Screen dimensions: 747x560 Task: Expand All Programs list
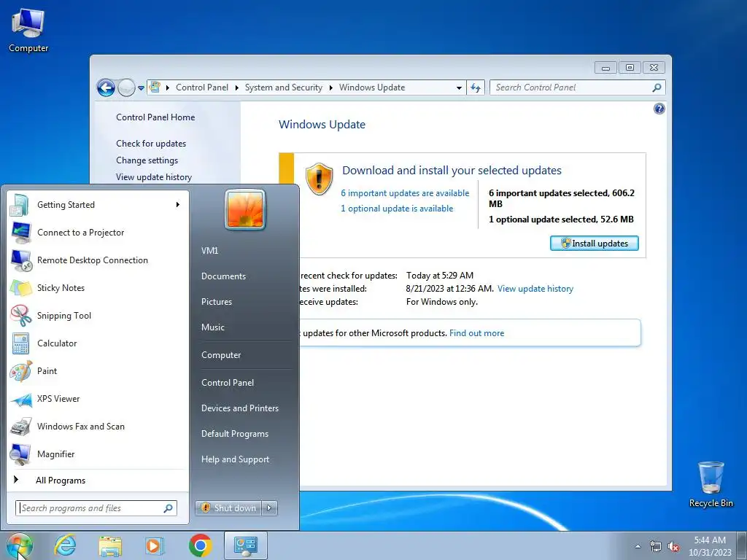97,481
